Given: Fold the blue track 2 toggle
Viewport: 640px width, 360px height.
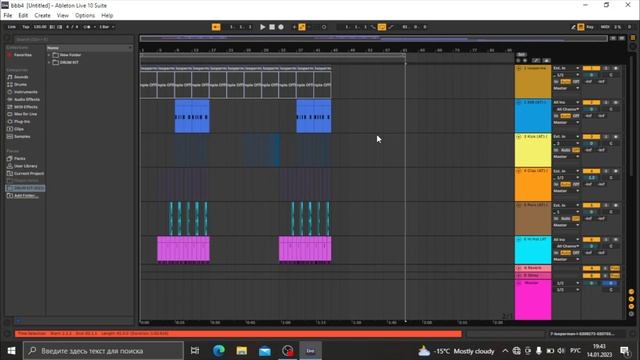Looking at the screenshot, I should [519, 102].
